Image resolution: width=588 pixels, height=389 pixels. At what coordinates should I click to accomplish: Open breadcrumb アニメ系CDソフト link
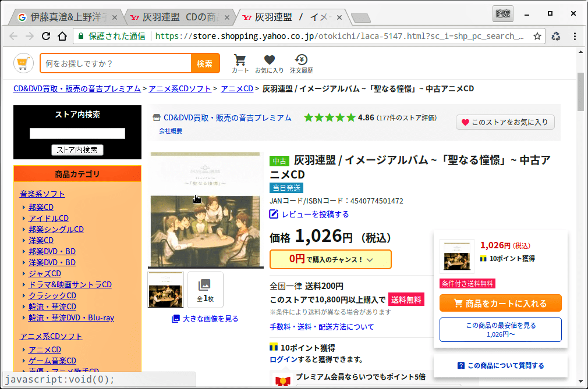click(x=180, y=89)
